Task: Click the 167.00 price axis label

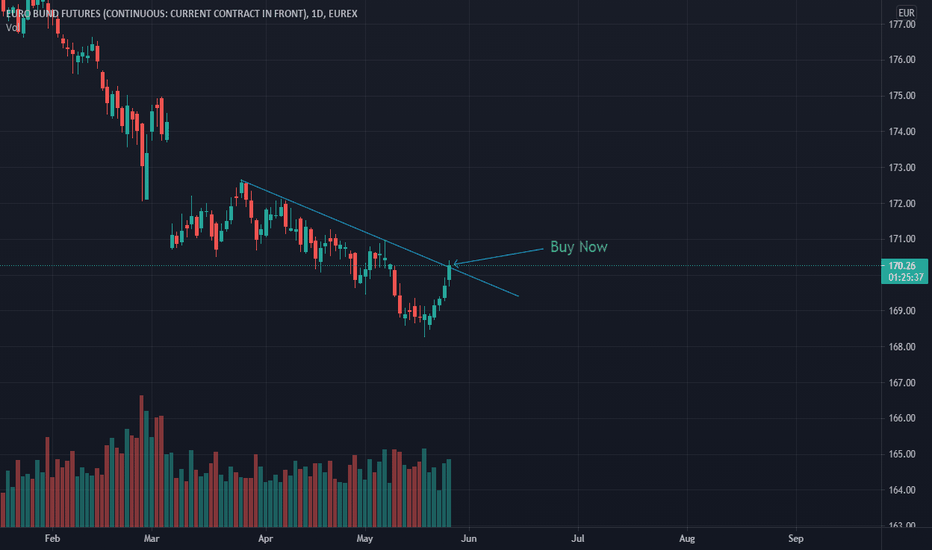Action: point(902,383)
